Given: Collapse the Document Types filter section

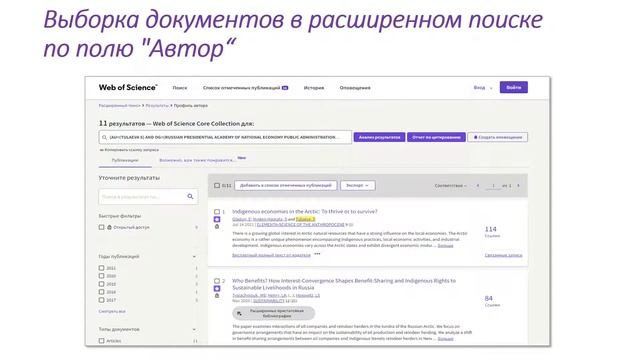Looking at the screenshot, I should tap(194, 329).
